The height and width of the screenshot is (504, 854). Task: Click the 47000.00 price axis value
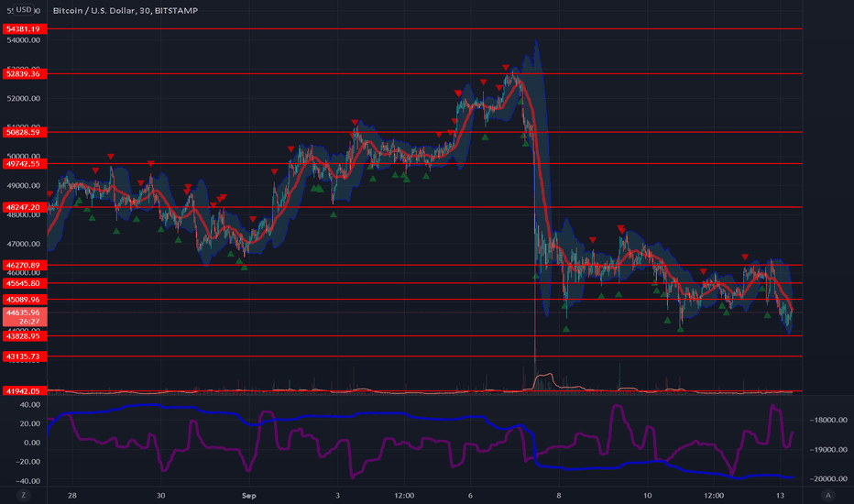(x=24, y=244)
